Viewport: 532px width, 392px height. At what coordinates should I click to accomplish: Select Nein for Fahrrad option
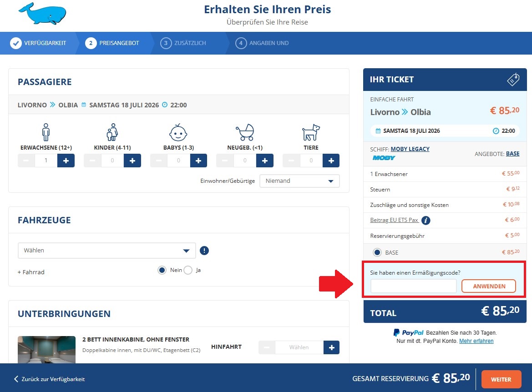pos(162,270)
